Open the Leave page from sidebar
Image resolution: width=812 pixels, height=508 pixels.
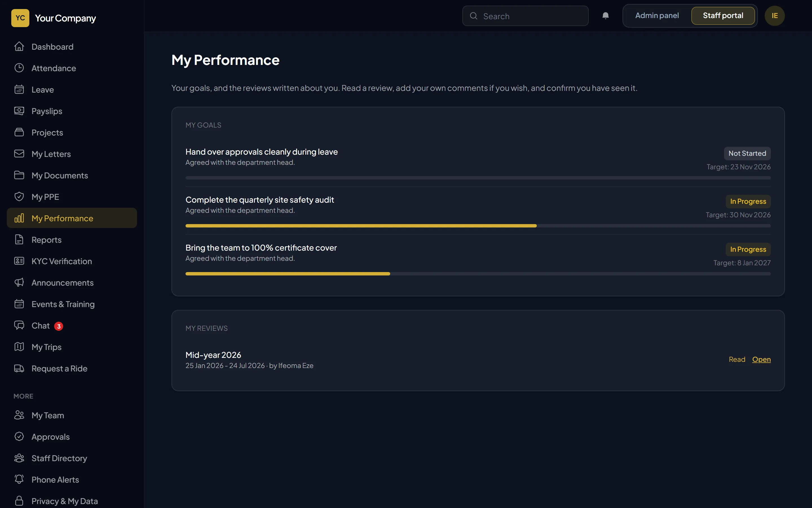[x=72, y=90]
